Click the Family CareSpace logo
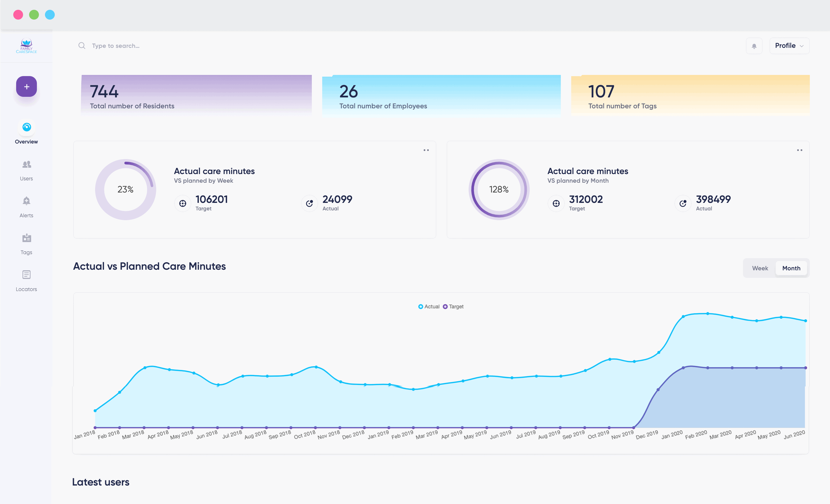 tap(26, 46)
